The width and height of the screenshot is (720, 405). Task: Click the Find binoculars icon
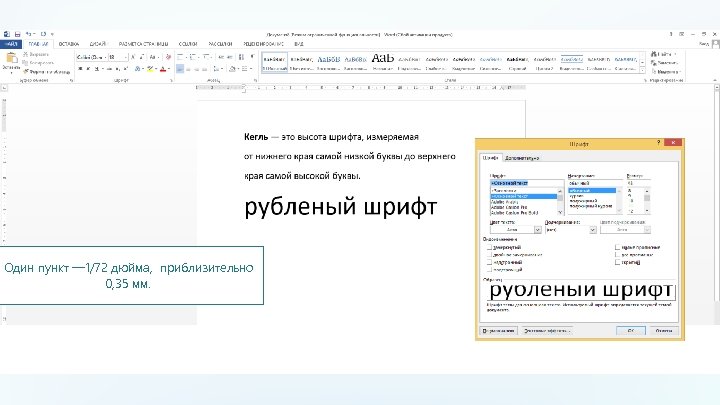654,54
